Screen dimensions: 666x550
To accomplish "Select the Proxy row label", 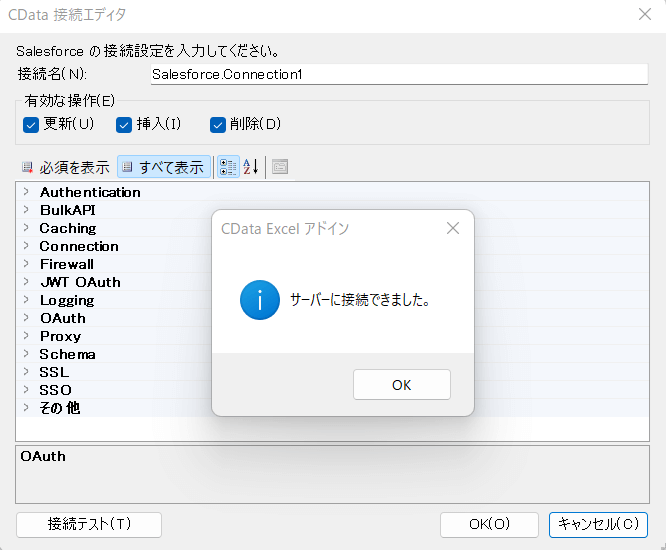I will click(x=60, y=336).
